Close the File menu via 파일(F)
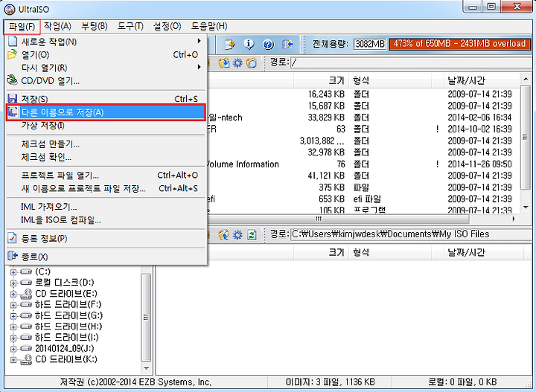 coord(22,26)
